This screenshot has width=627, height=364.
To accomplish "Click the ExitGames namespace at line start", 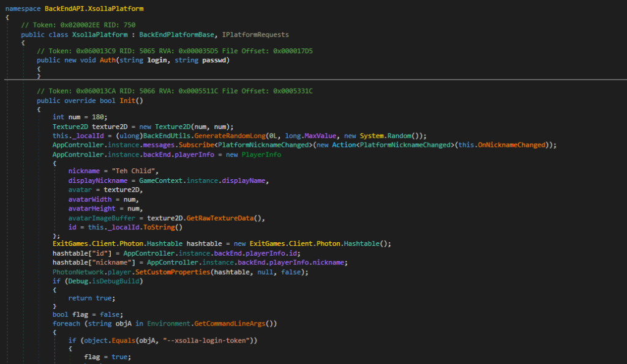I will click(x=70, y=243).
